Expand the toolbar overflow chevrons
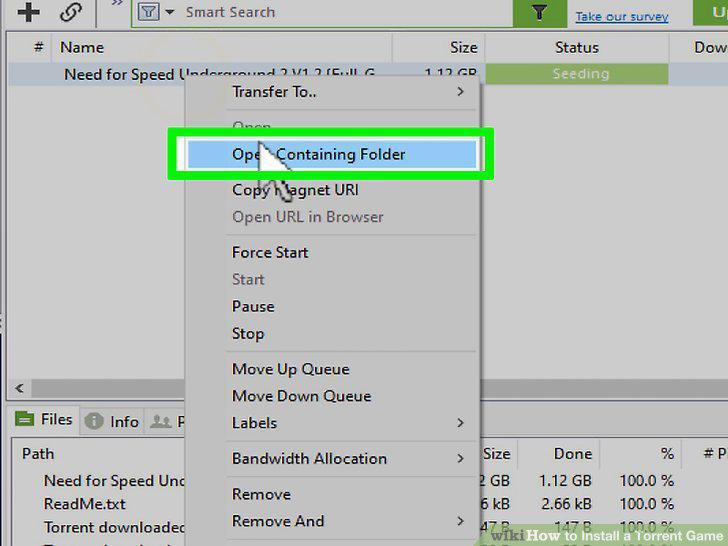728x546 pixels. click(x=117, y=4)
